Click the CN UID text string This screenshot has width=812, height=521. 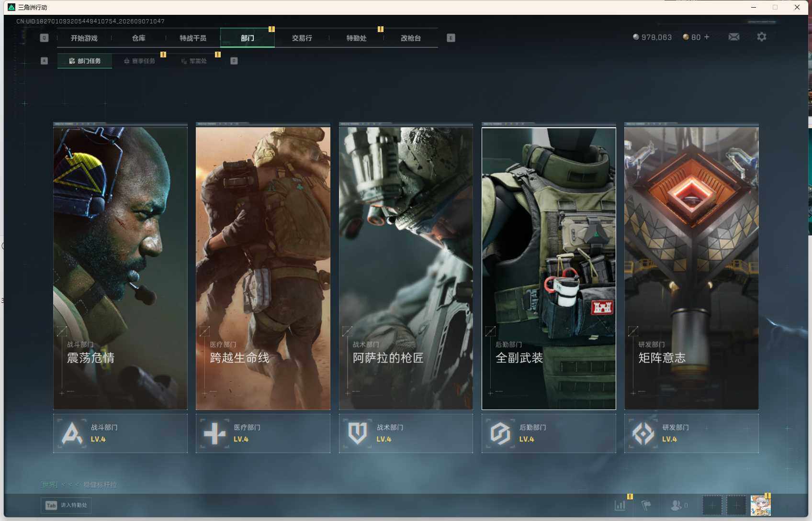click(90, 21)
